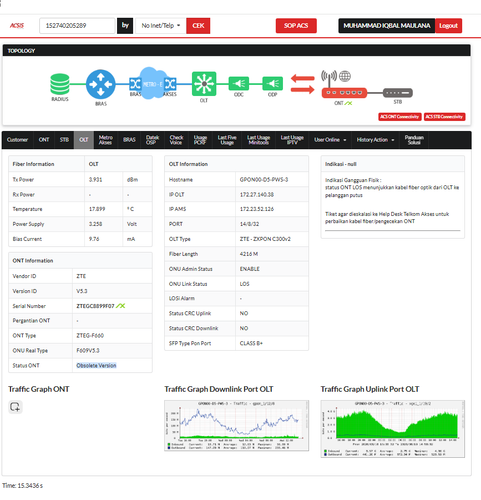Click the ODC splitter icon
Viewport: 481px width, 500px height.
pos(239,83)
